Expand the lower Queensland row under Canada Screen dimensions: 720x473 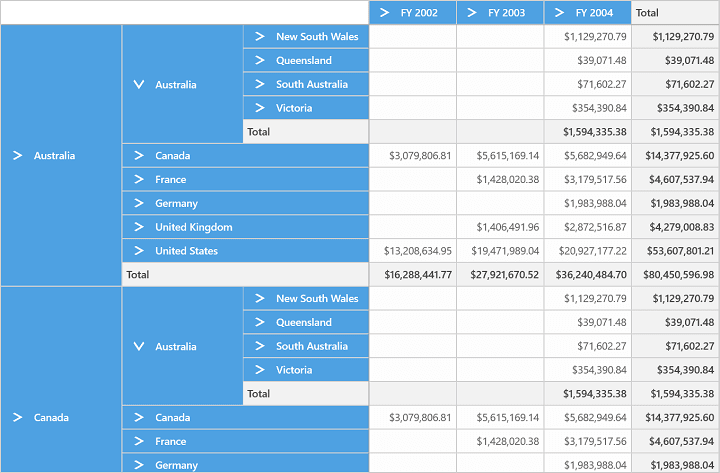(x=260, y=322)
